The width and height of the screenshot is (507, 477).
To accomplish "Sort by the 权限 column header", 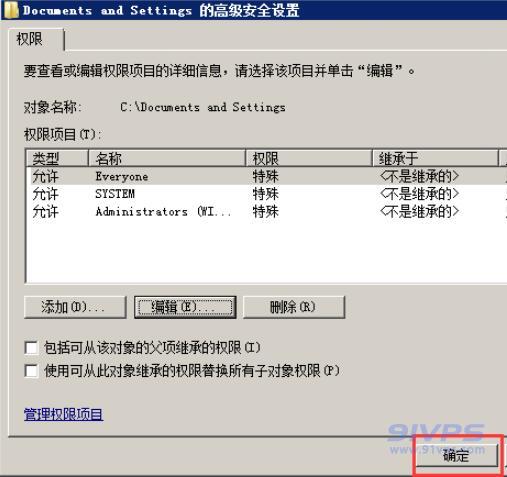I will click(309, 158).
